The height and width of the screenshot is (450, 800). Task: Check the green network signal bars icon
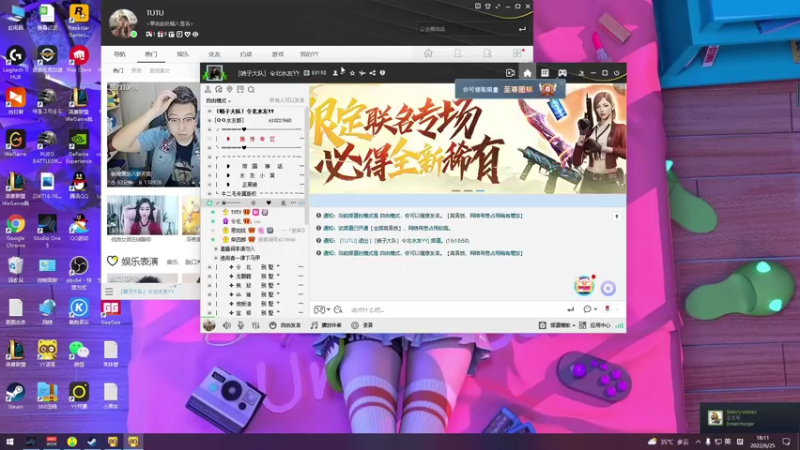point(619,325)
